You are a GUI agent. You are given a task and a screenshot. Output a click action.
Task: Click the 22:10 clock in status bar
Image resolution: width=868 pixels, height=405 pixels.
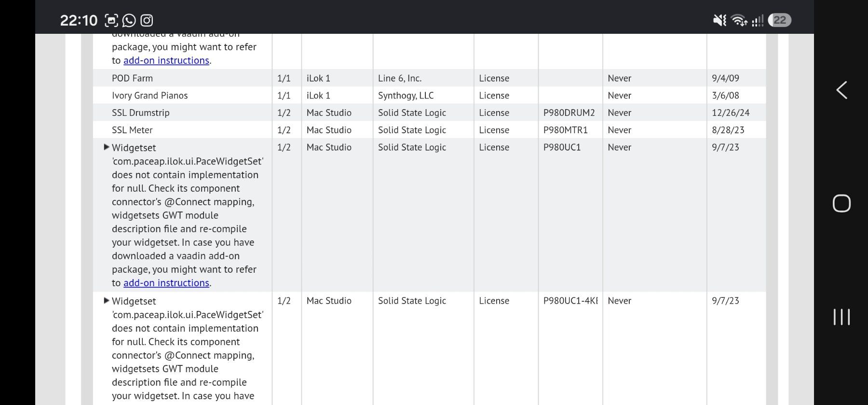(79, 20)
